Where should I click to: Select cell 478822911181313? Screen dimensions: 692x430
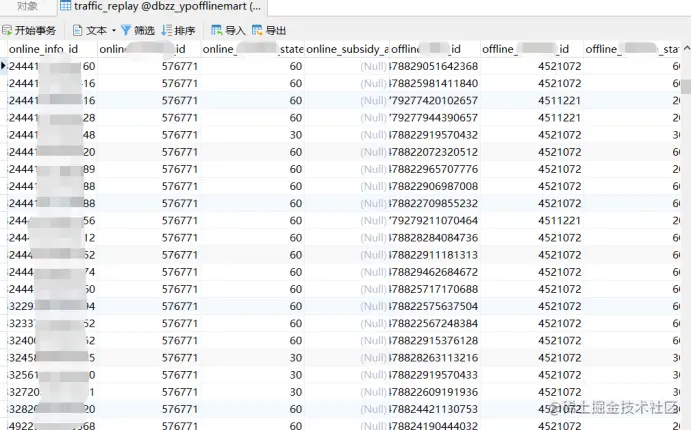434,255
